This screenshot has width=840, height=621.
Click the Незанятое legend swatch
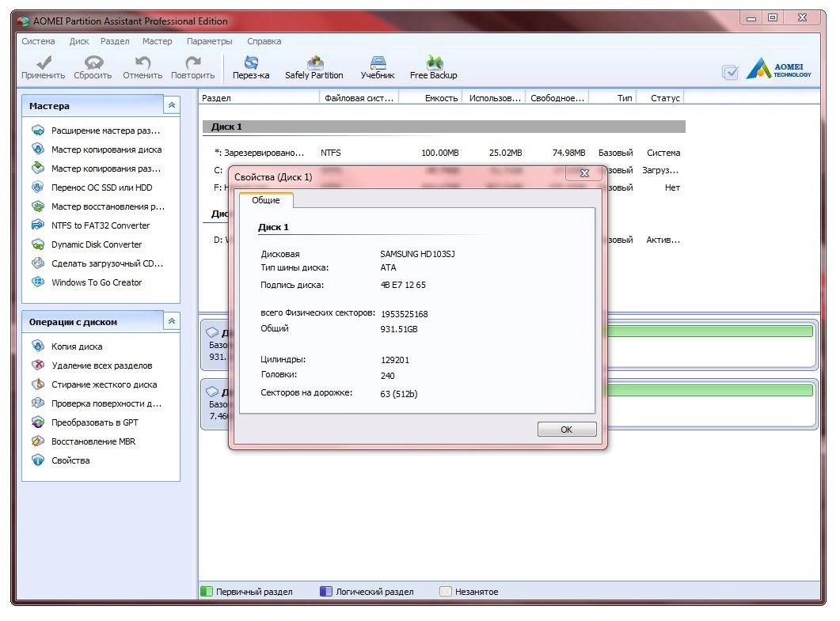click(445, 592)
